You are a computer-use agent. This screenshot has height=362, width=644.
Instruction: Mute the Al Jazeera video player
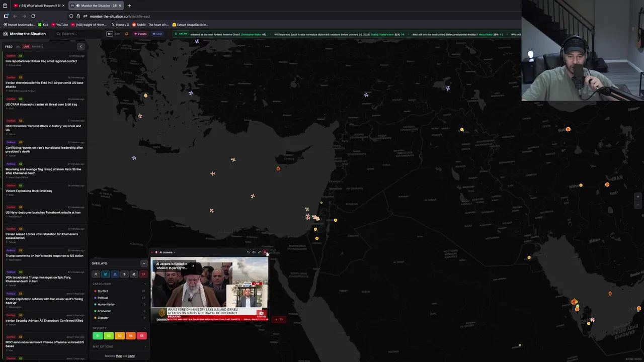(x=254, y=252)
